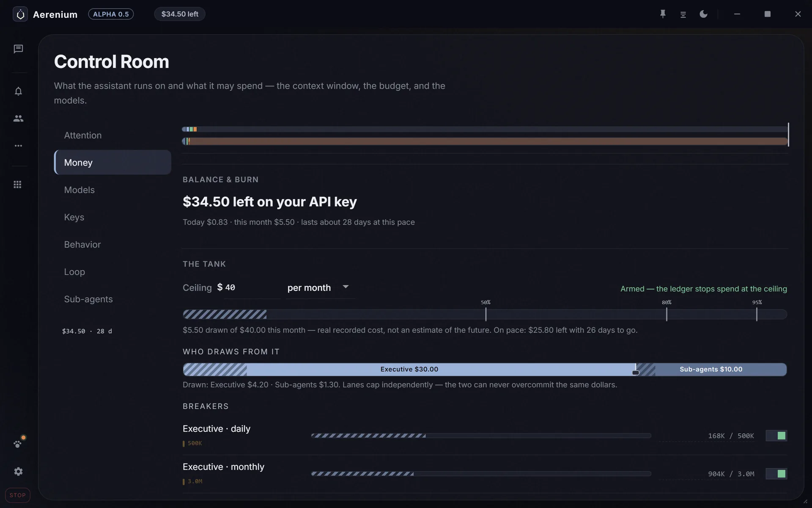This screenshot has height=508, width=812.
Task: Open notifications bell icon
Action: point(18,91)
